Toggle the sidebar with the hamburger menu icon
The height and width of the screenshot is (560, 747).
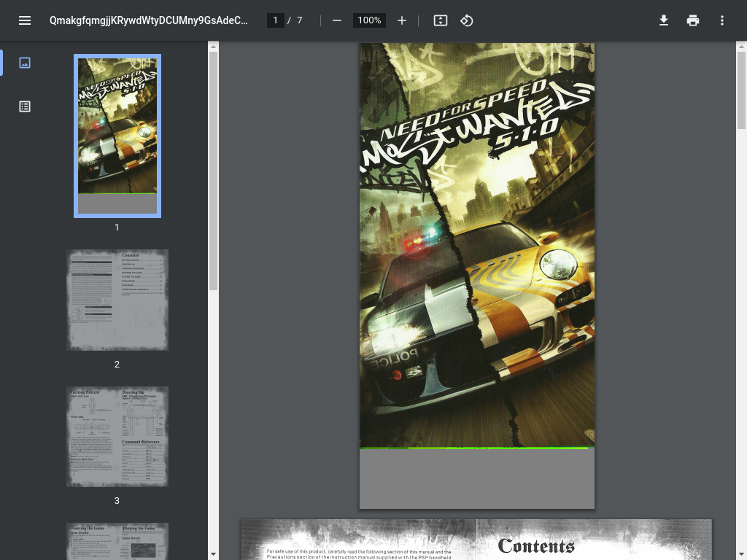tap(25, 20)
